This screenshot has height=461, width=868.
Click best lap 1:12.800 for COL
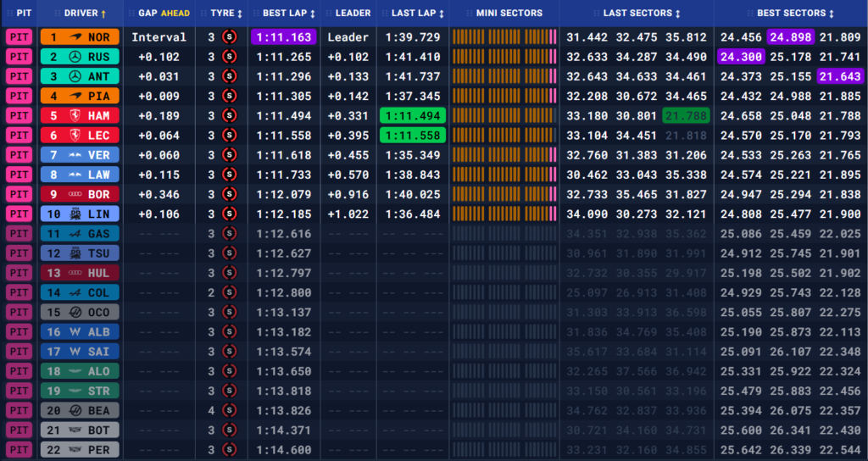click(283, 292)
